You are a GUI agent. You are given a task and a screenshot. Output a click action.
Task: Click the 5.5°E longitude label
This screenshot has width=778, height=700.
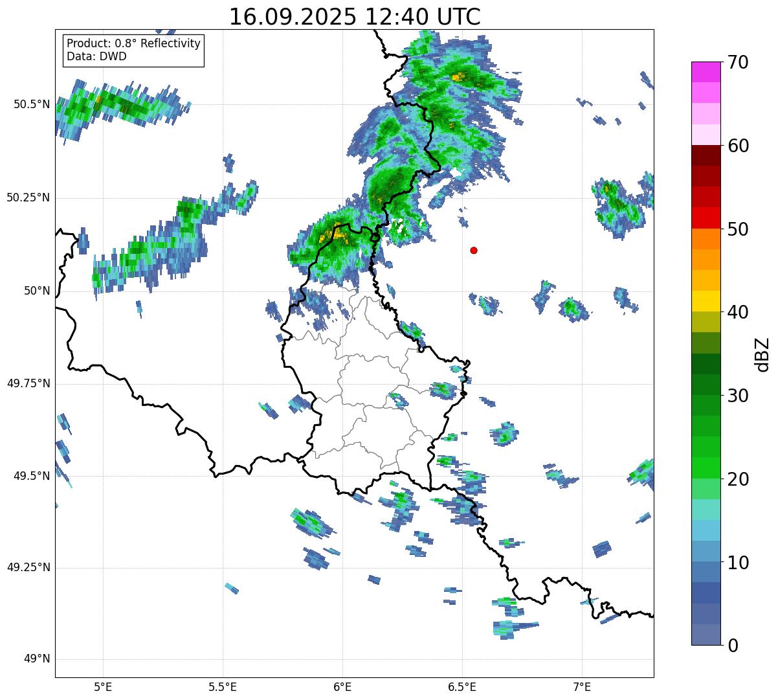click(223, 687)
